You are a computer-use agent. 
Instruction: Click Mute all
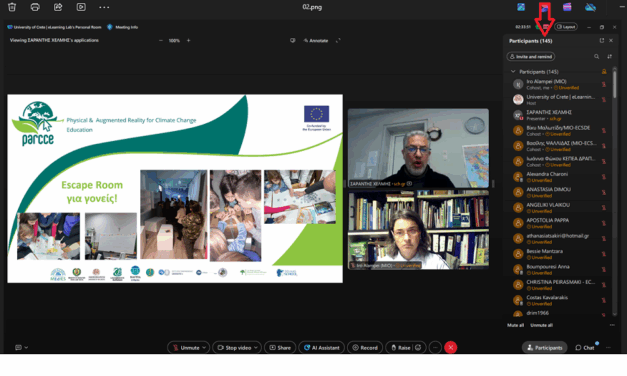pyautogui.click(x=515, y=325)
